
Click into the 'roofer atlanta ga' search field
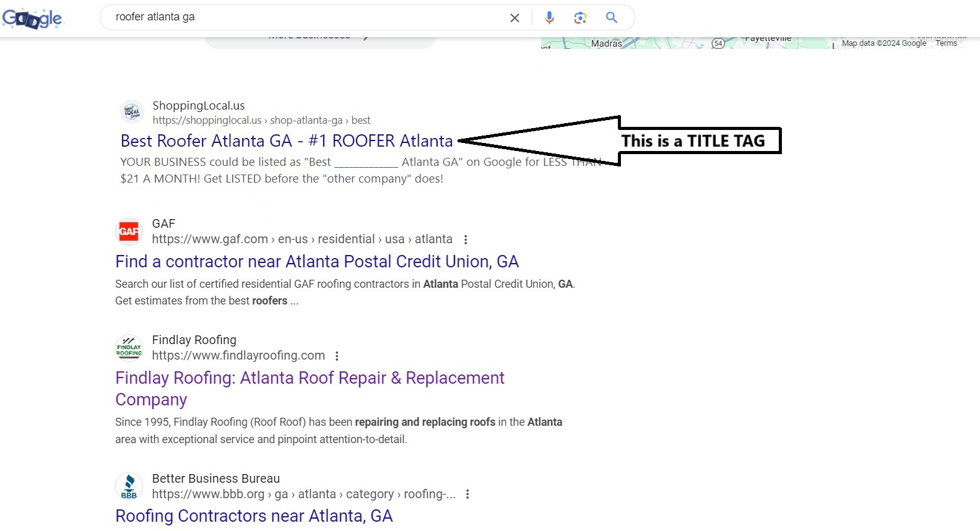(x=303, y=17)
